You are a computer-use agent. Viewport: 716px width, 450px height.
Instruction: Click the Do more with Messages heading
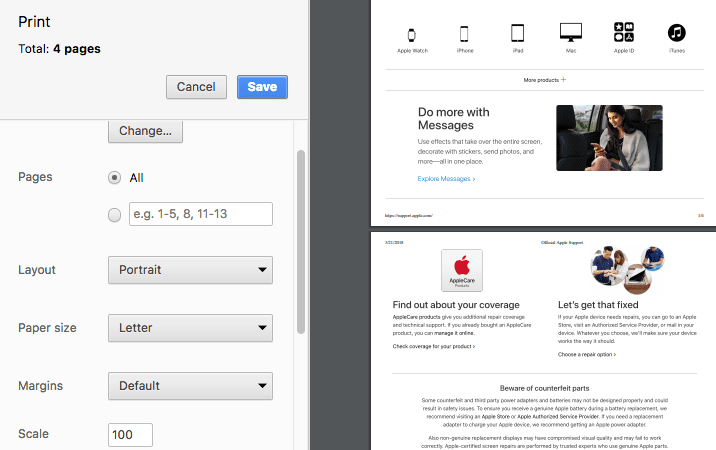pos(453,119)
